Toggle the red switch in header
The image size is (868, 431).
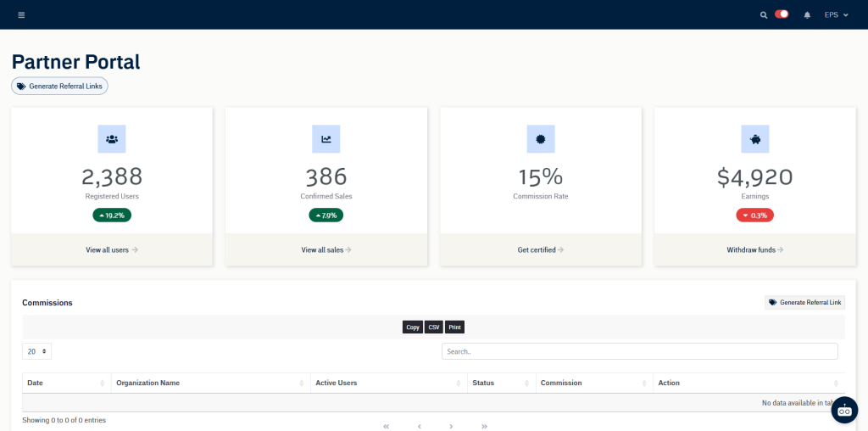[x=782, y=14]
